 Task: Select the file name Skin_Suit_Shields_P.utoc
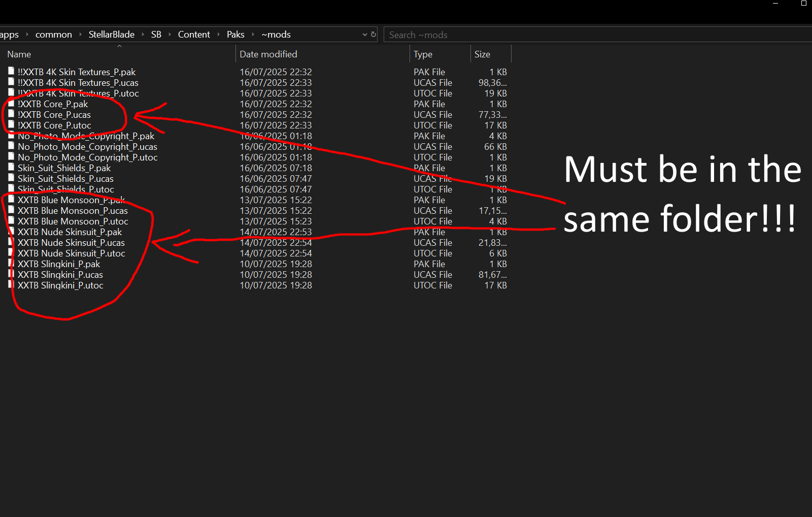(x=66, y=189)
